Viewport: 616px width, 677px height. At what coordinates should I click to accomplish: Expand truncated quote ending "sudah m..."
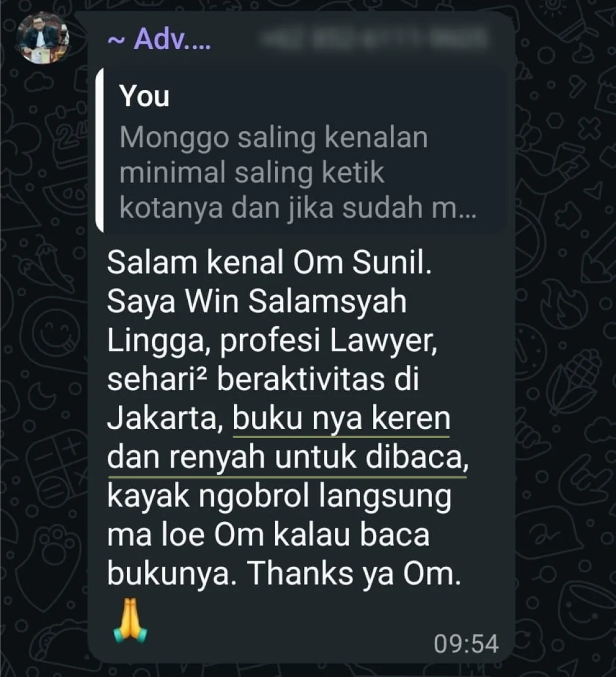298,208
